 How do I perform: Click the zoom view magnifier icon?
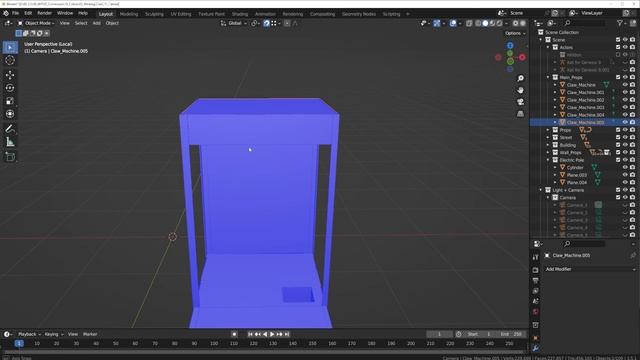[520, 78]
